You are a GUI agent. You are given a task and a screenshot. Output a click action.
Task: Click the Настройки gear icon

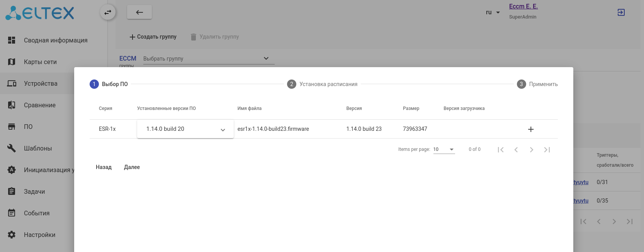[12, 235]
